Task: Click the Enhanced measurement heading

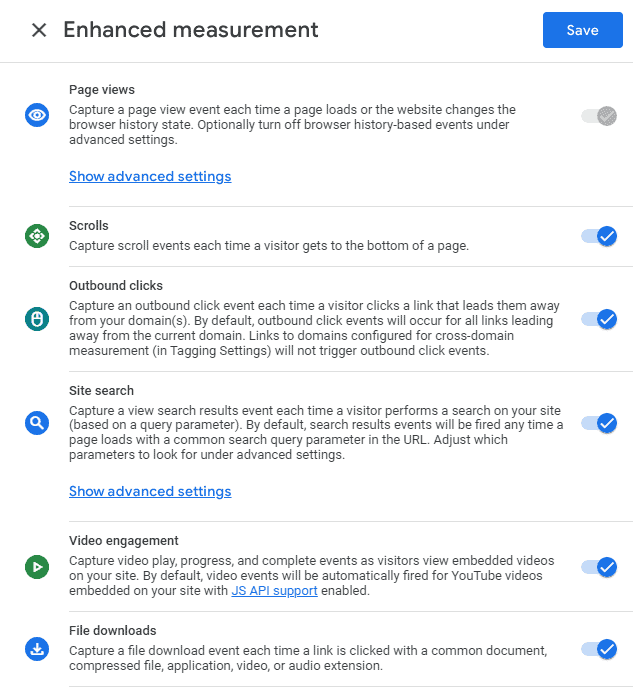Action: (191, 30)
